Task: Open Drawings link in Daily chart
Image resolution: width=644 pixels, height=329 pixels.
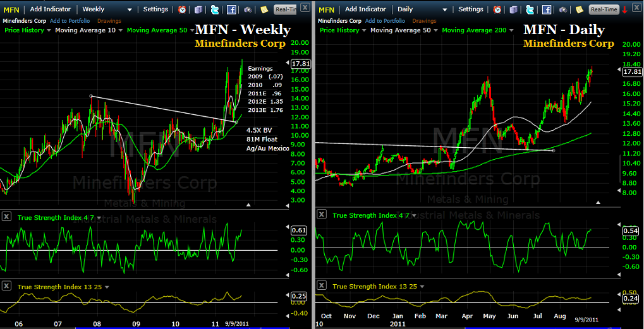Action: (424, 20)
